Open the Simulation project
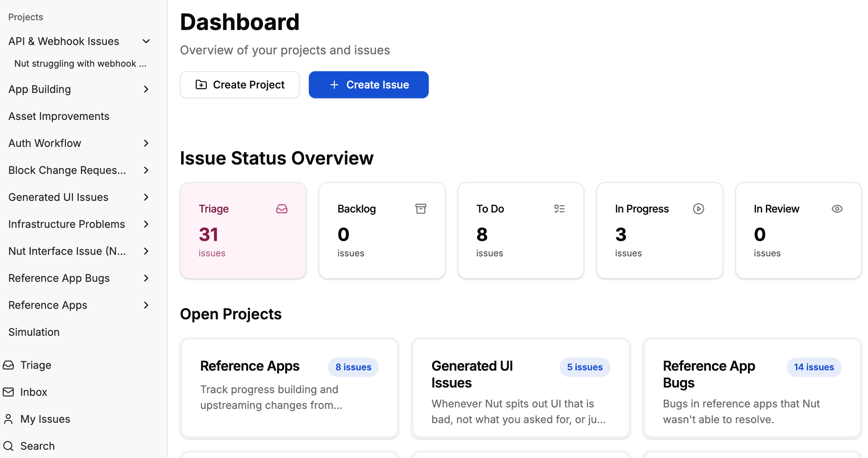Image resolution: width=868 pixels, height=458 pixels. coord(33,332)
